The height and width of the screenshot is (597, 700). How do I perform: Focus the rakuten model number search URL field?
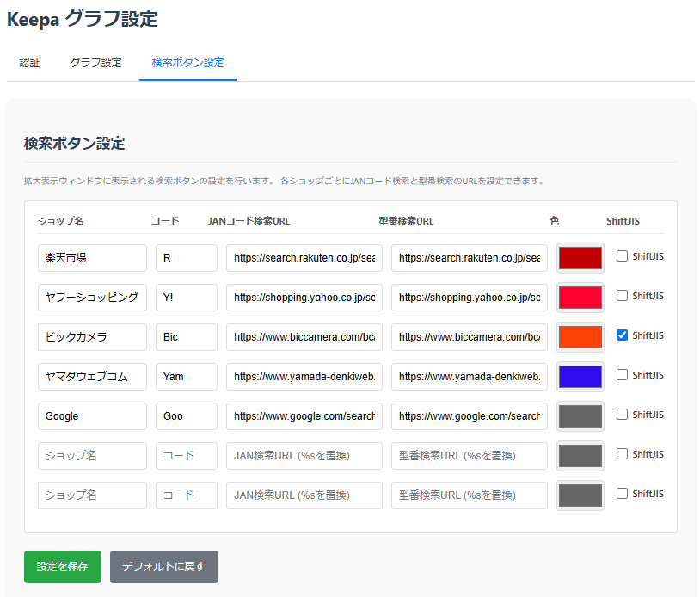click(470, 258)
